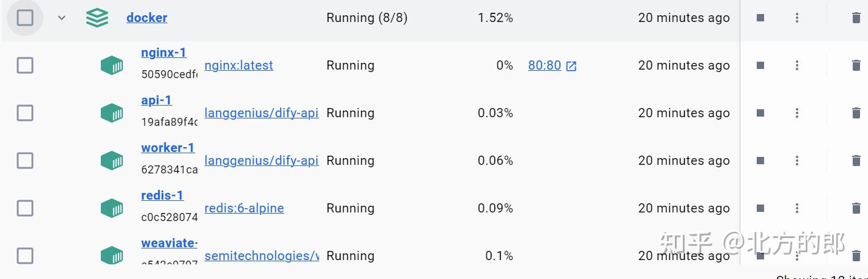
Task: Open the api-1 container details
Action: 156,100
